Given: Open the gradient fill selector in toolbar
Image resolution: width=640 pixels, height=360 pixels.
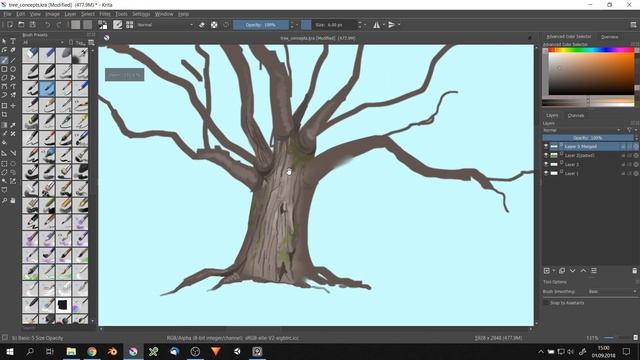Looking at the screenshot, I should click(x=76, y=25).
